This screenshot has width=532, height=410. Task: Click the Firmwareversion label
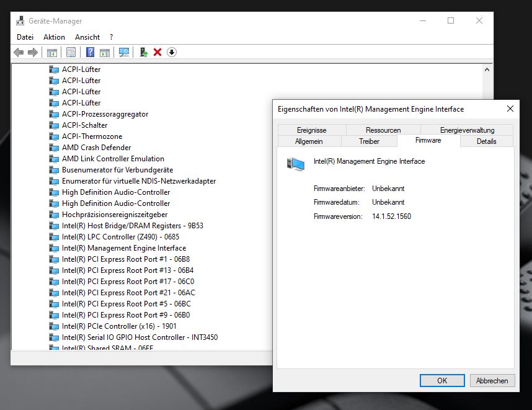338,216
